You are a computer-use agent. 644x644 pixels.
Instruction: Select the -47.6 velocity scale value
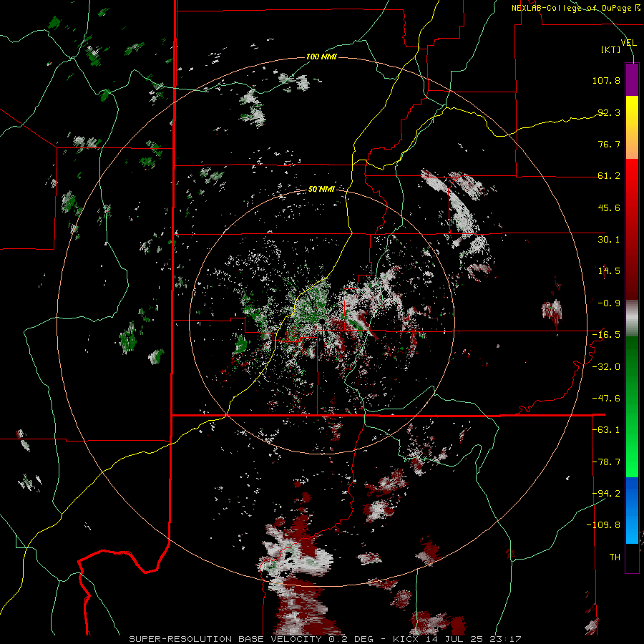tap(606, 399)
